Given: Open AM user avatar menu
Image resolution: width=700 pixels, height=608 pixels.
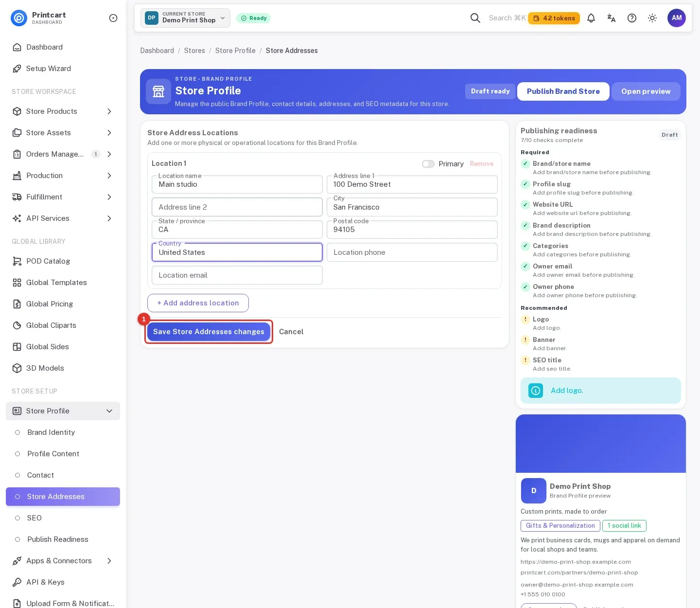Looking at the screenshot, I should pyautogui.click(x=677, y=18).
